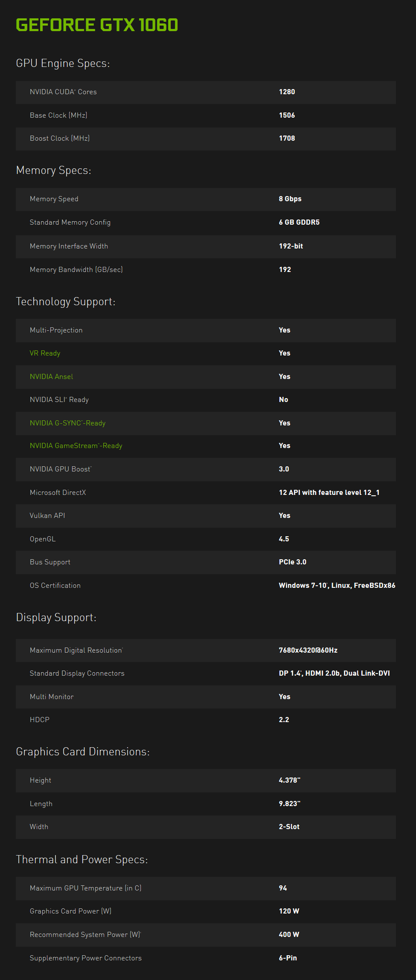
Task: Select the Microsoft DirectX row label
Action: click(58, 492)
